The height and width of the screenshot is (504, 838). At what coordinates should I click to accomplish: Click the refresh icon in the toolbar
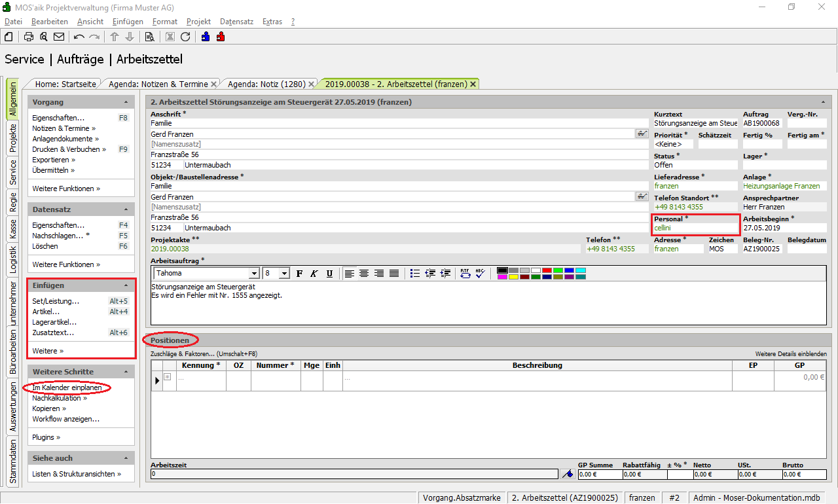point(185,37)
